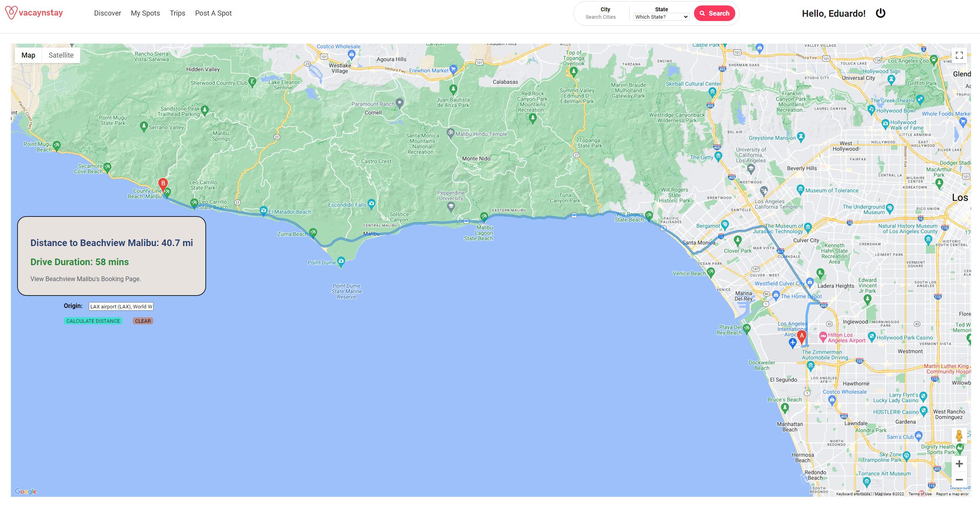The height and width of the screenshot is (505, 980).
Task: Open the Discover menu item
Action: [x=108, y=13]
